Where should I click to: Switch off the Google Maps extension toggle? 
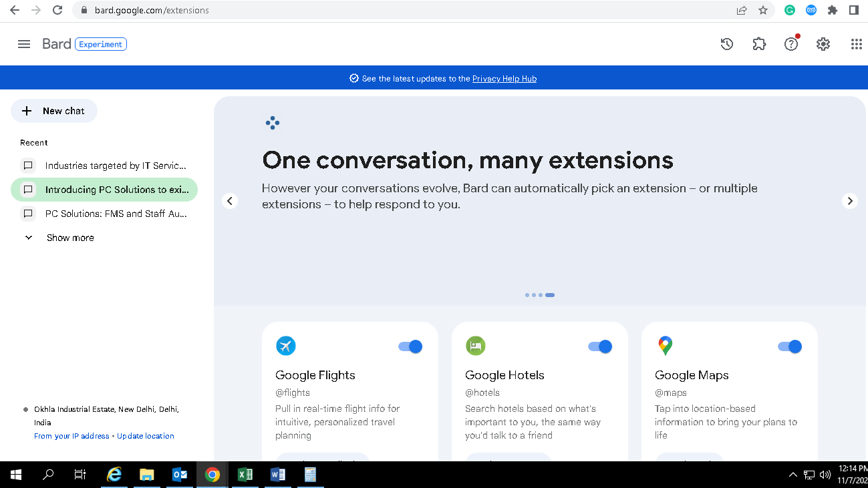[x=790, y=346]
